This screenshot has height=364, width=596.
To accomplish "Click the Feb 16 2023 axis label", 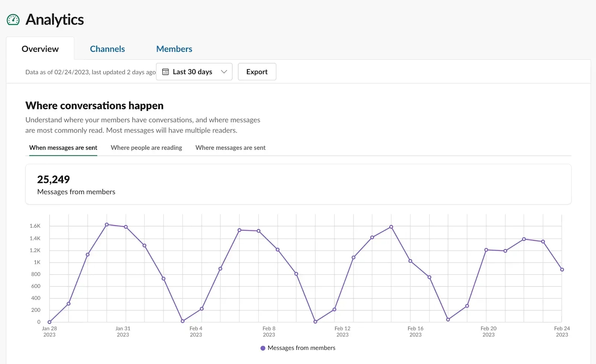I will tap(415, 332).
